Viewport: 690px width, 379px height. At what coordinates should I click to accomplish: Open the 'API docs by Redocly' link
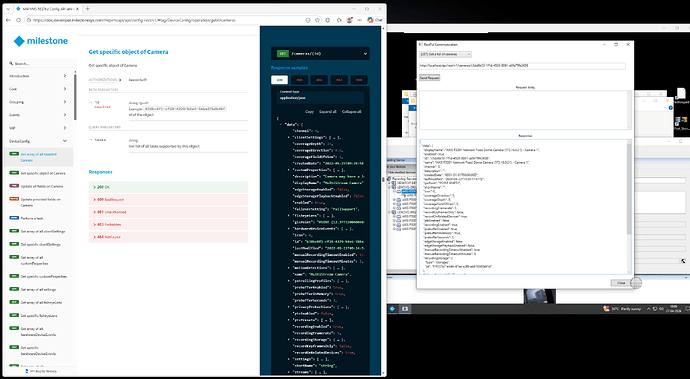(42, 371)
